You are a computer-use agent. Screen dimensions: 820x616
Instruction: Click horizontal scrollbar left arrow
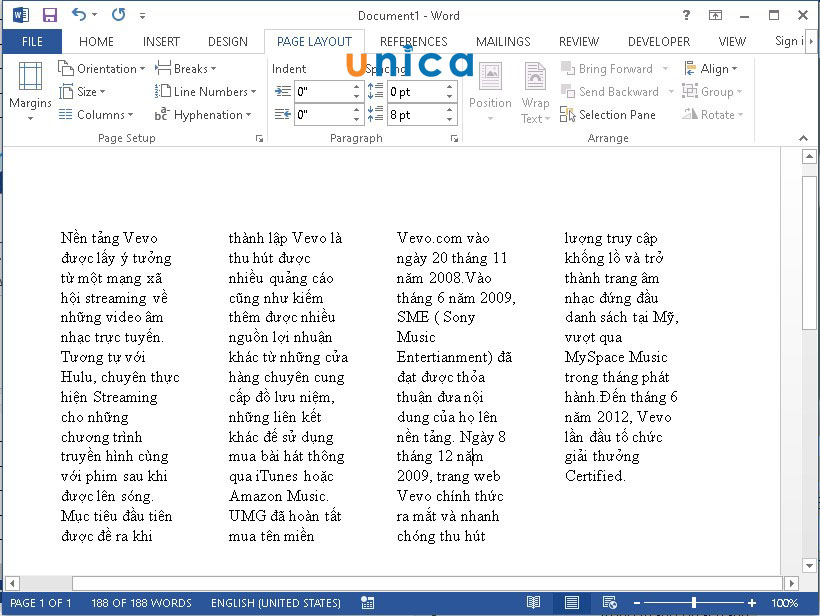(x=12, y=583)
